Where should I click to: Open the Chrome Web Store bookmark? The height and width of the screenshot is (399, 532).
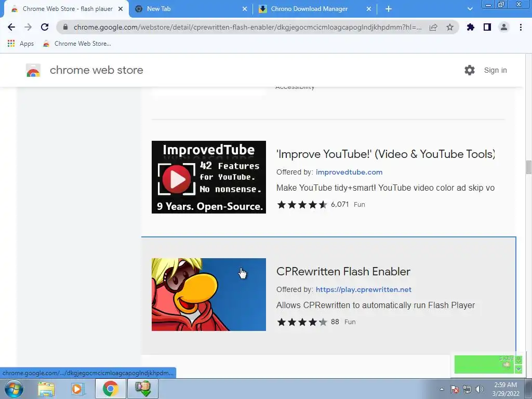point(77,44)
